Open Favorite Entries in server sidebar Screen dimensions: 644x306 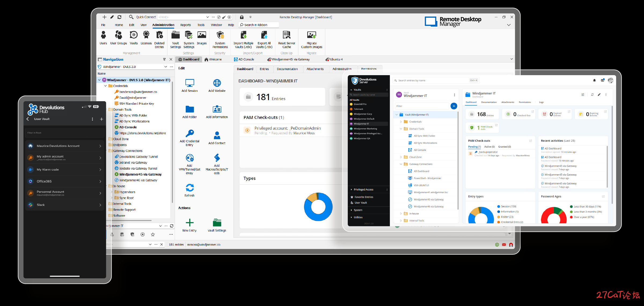tap(364, 197)
